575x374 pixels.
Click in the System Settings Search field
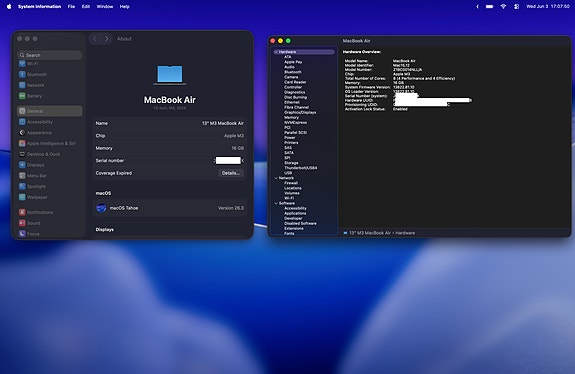pos(50,55)
